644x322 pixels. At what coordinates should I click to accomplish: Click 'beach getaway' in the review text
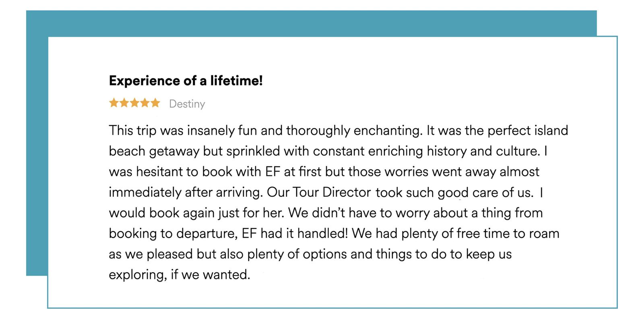point(154,151)
